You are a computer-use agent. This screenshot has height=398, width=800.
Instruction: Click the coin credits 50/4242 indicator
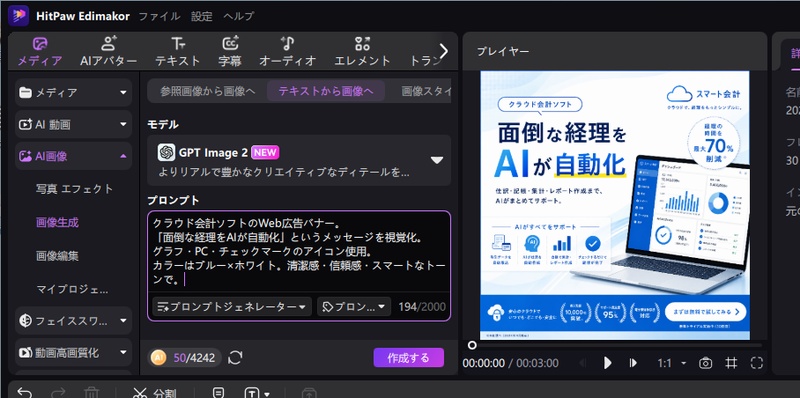point(185,358)
